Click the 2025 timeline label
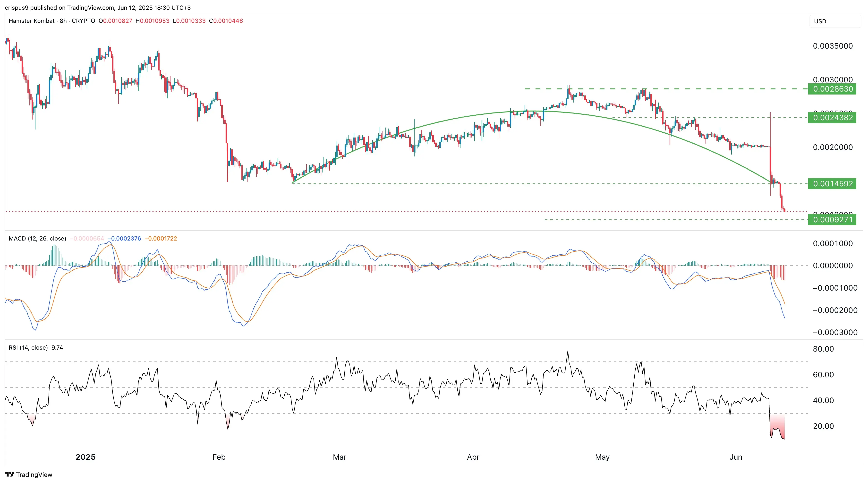Screen dimensions: 868x483 [x=85, y=457]
